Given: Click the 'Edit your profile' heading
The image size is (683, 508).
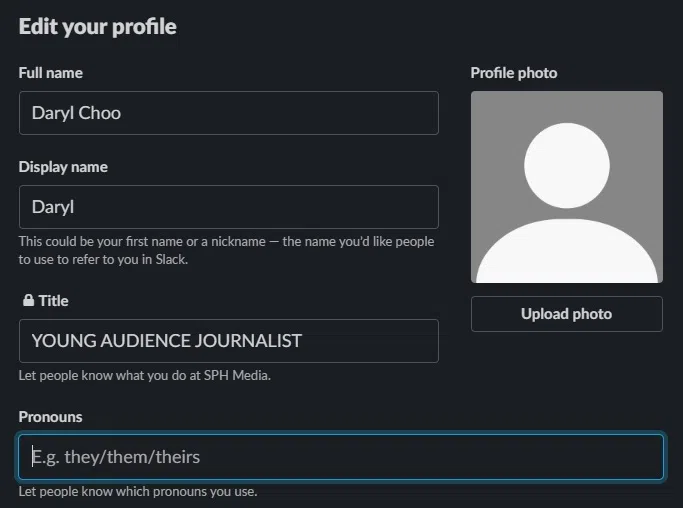Looking at the screenshot, I should [x=98, y=27].
